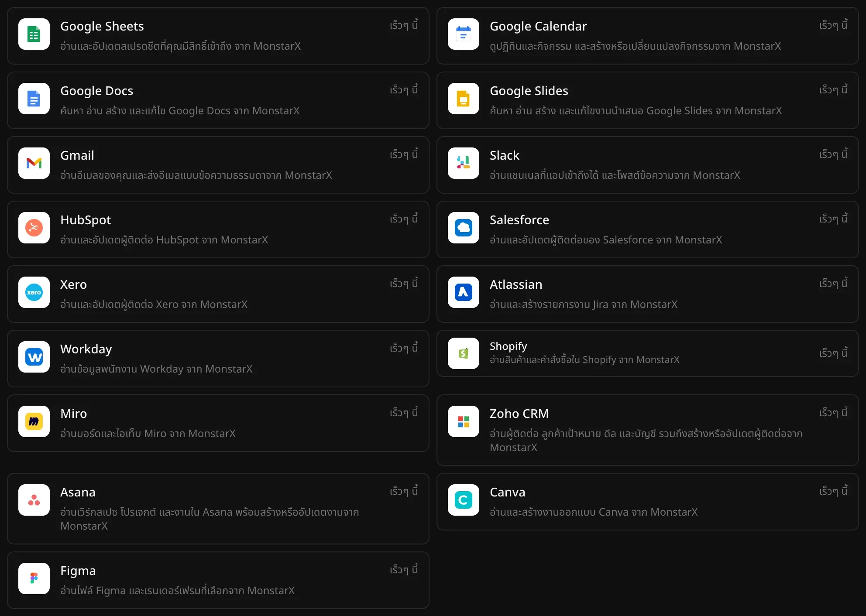Click the Google Slides yellow icon

(464, 99)
